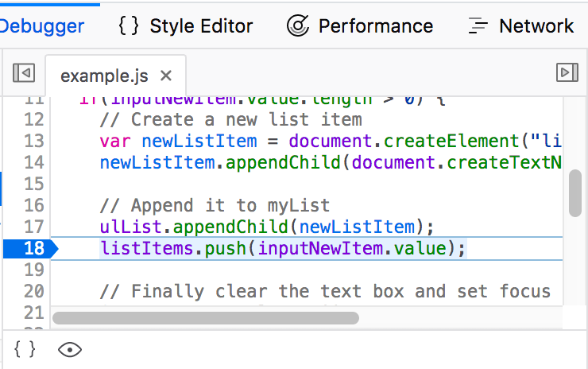Click the Performance gauge icon
Screen dimensions: 588x369
(298, 25)
